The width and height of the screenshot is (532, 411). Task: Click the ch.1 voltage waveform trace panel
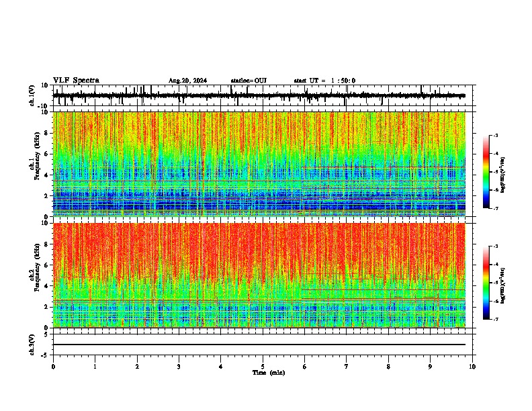coord(263,95)
